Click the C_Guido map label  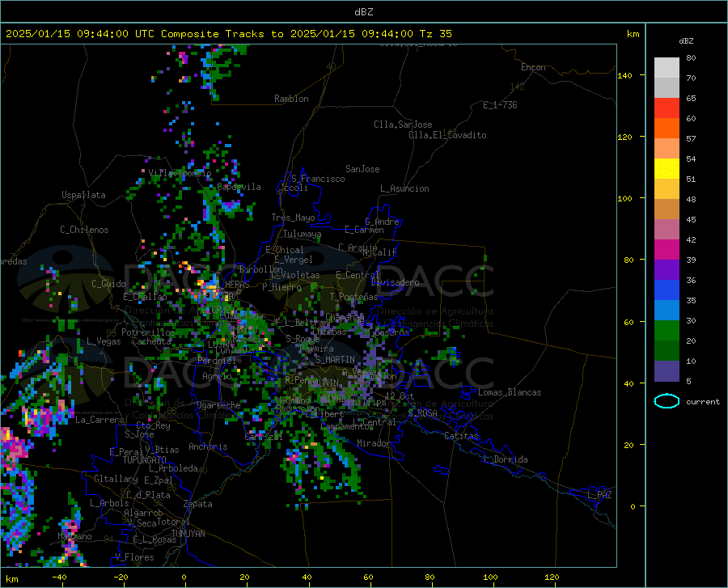pyautogui.click(x=108, y=284)
